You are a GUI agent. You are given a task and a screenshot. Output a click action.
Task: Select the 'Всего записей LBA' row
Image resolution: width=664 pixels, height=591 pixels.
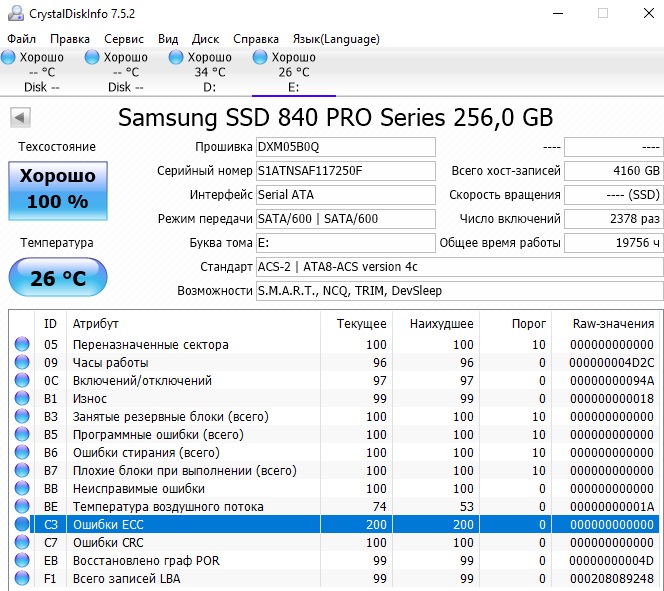334,578
